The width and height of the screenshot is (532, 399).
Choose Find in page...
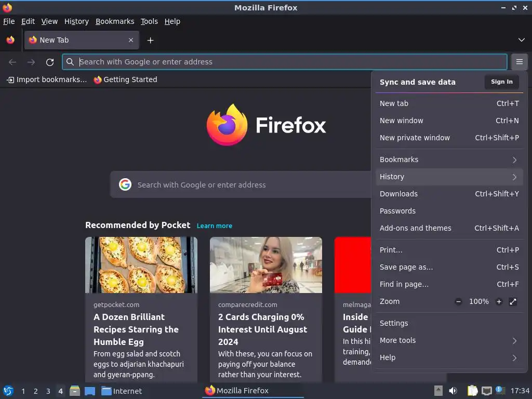449,284
